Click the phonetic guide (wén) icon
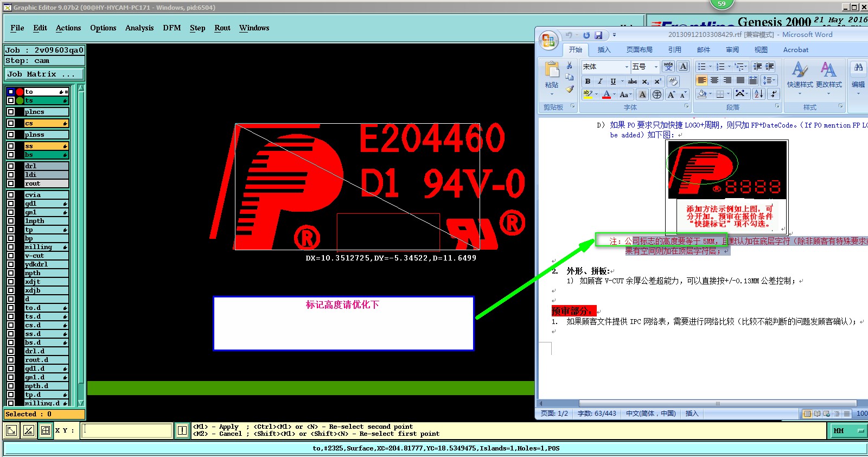The height and width of the screenshot is (457, 868). (668, 67)
